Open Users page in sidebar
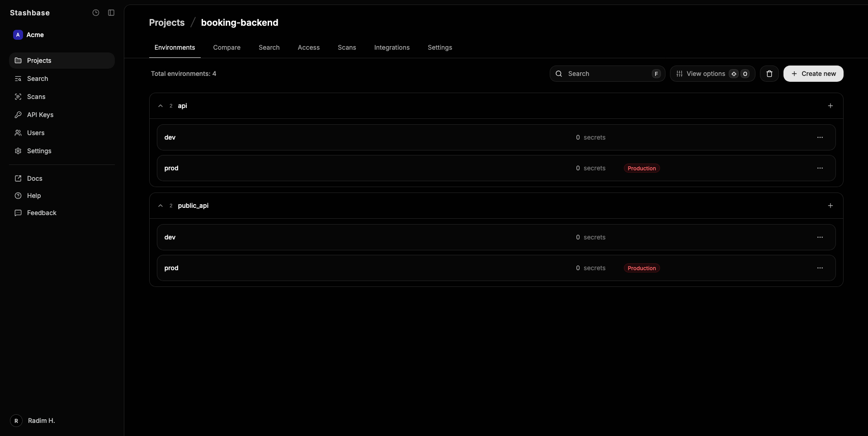868x436 pixels. pos(62,133)
